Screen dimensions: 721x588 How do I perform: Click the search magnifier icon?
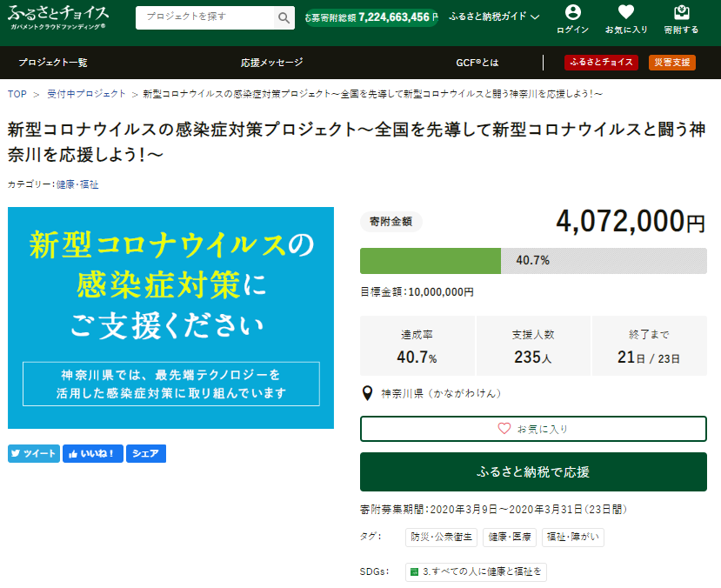(x=284, y=17)
